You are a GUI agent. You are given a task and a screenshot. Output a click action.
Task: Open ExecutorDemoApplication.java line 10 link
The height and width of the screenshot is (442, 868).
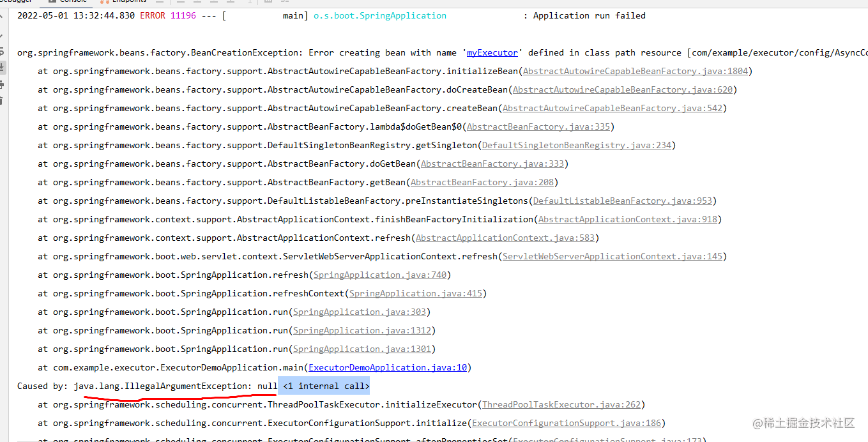click(x=387, y=367)
